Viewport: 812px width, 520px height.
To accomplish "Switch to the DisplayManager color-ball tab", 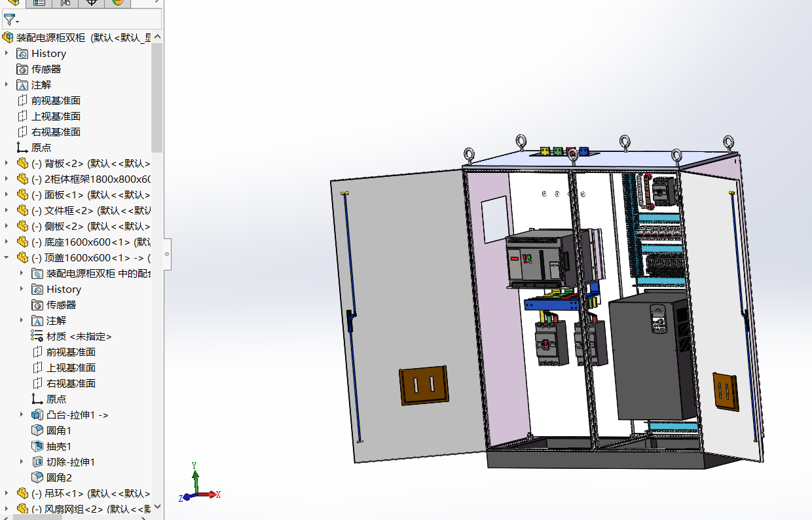I will click(117, 3).
